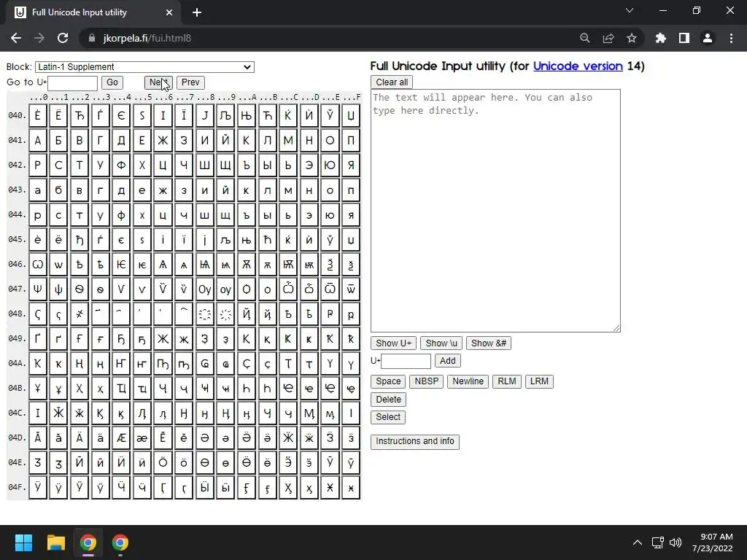The height and width of the screenshot is (560, 747).
Task: Select capital Ұ at start of row 04B
Action: 38,388
